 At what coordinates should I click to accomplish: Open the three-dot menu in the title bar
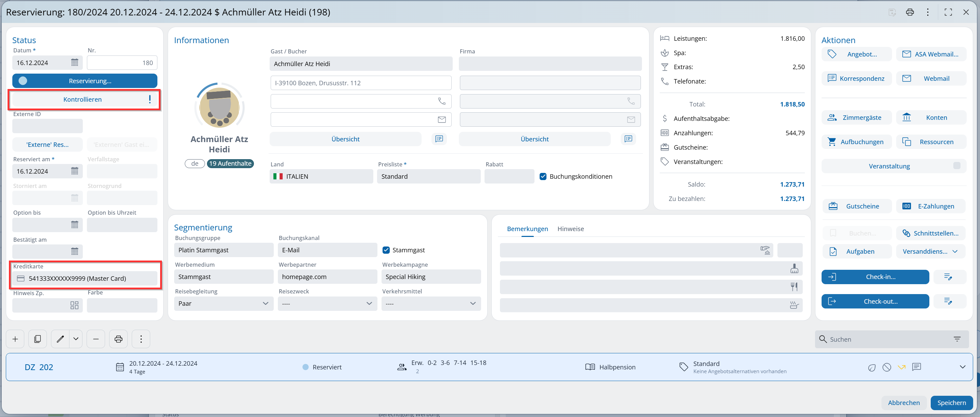(x=928, y=12)
